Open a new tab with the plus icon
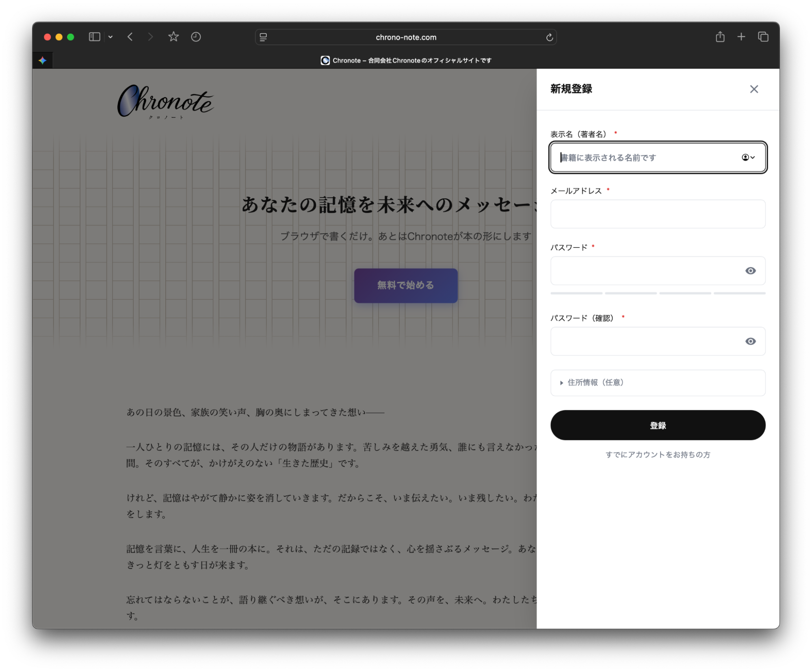 coord(741,37)
